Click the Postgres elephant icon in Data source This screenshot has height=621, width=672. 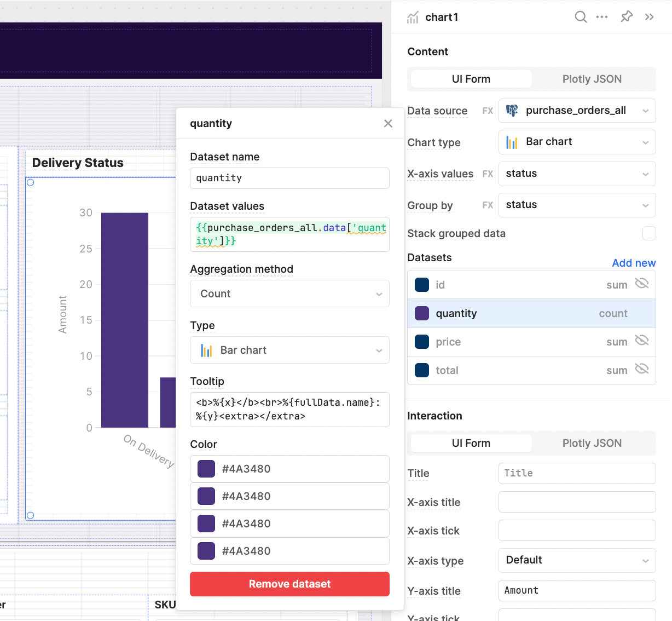point(512,111)
